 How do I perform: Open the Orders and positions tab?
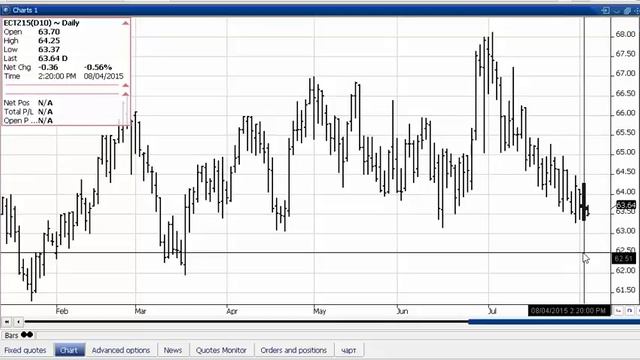click(293, 350)
